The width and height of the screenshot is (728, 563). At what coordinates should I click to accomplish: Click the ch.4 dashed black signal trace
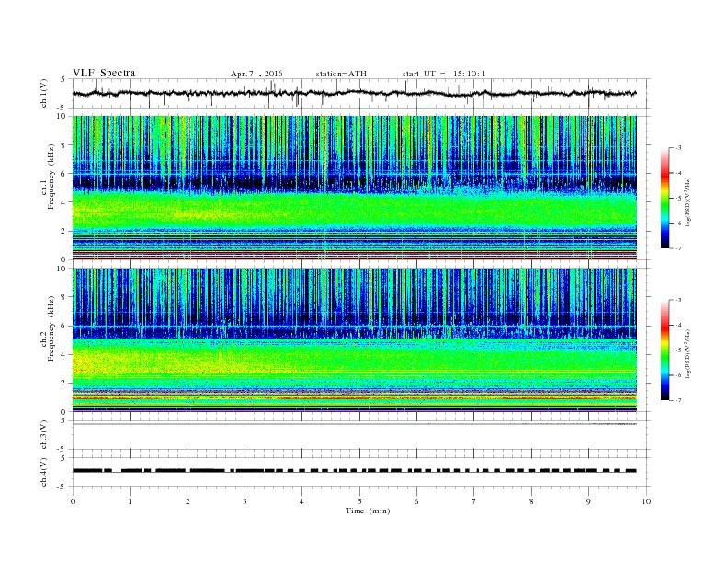tap(354, 471)
